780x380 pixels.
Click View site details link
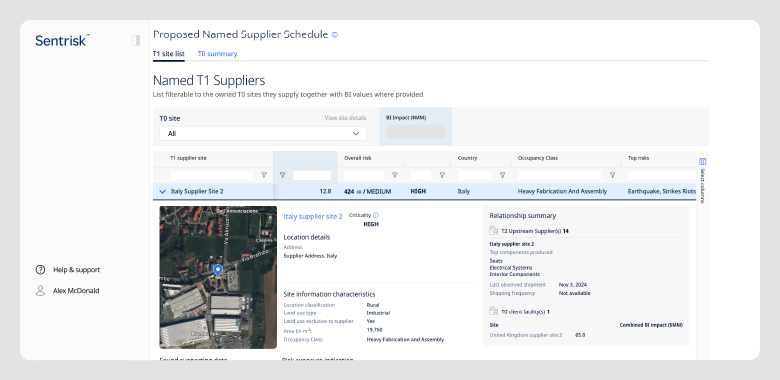[345, 118]
